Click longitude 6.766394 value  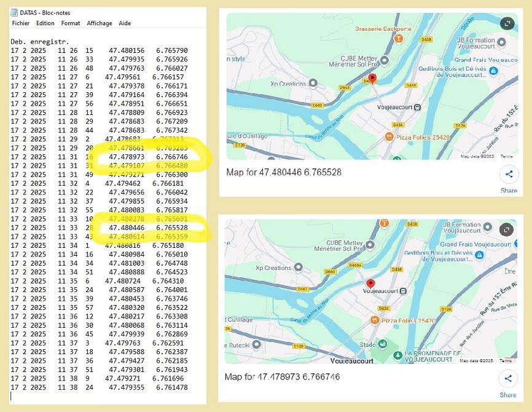172,95
